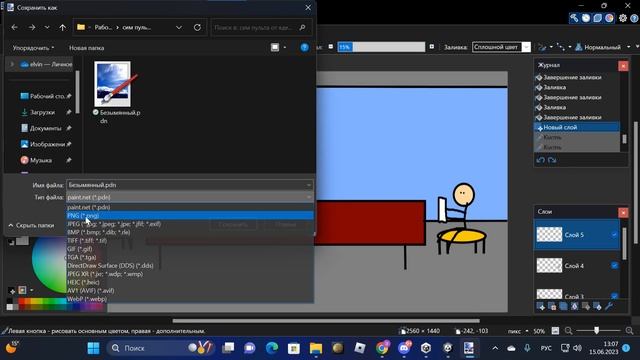This screenshot has width=640, height=360.
Task: Duplicate the layer in the Layers panel
Action: [x=563, y=306]
